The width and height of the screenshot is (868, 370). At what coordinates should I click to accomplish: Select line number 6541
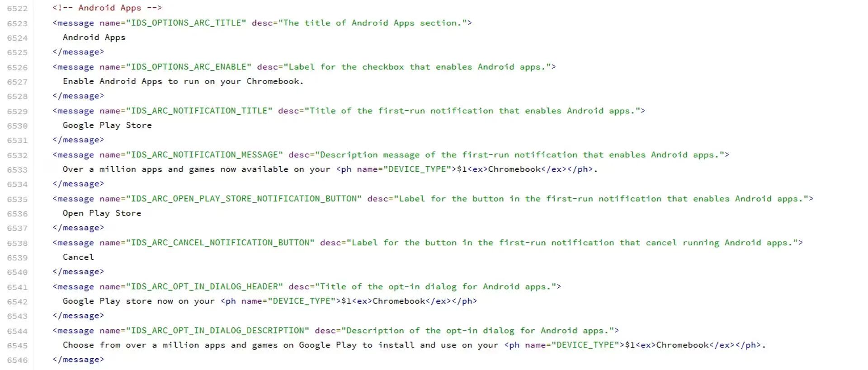pyautogui.click(x=17, y=287)
